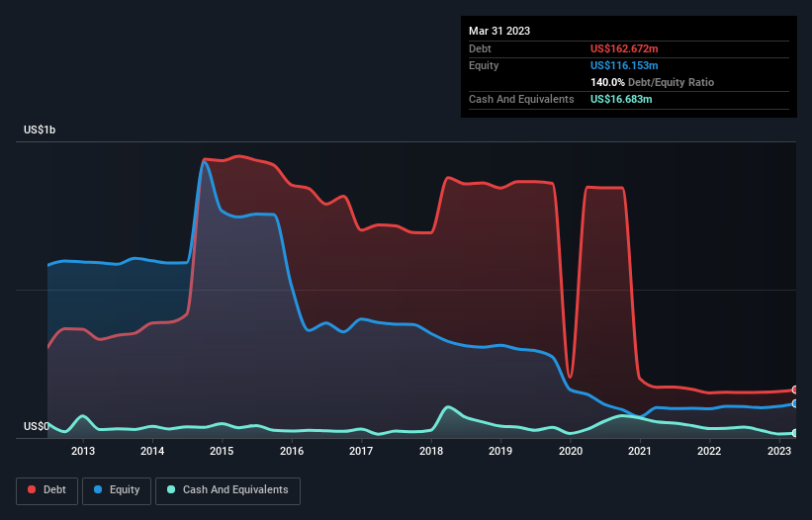Viewport: 812px width, 520px height.
Task: Click the 2016 x-axis label
Action: click(292, 451)
